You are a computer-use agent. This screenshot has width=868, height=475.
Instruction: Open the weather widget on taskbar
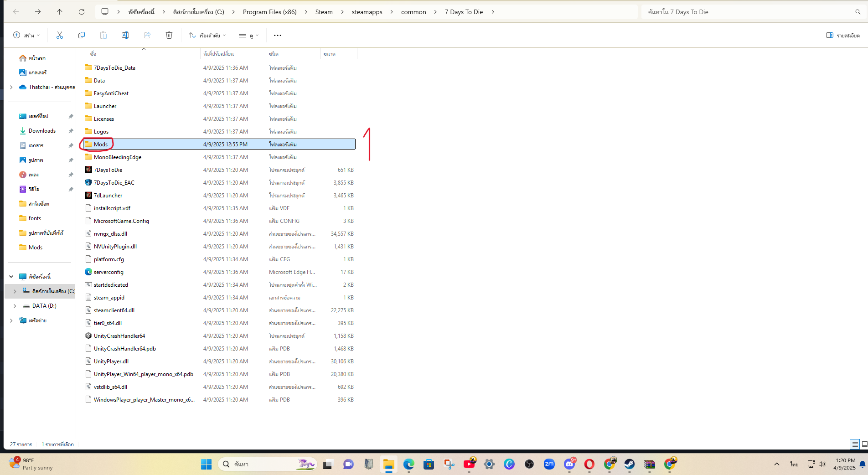click(x=31, y=464)
